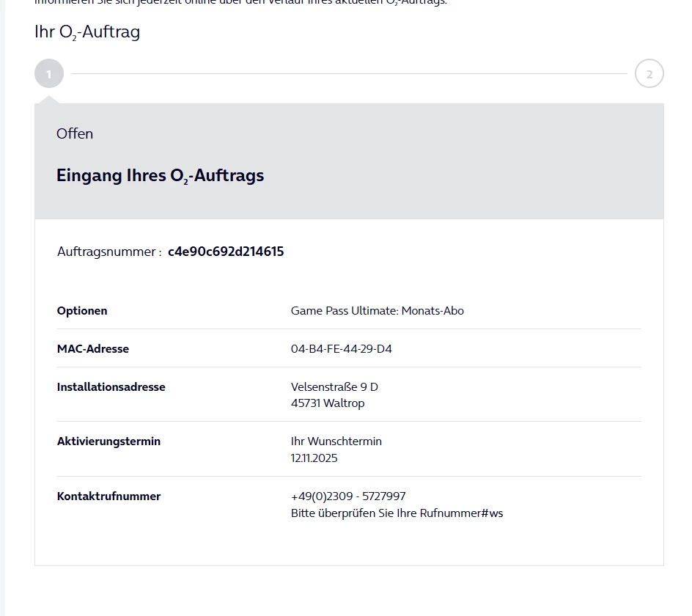The height and width of the screenshot is (616, 692).
Task: Click the step 1 circle indicator
Action: (49, 74)
